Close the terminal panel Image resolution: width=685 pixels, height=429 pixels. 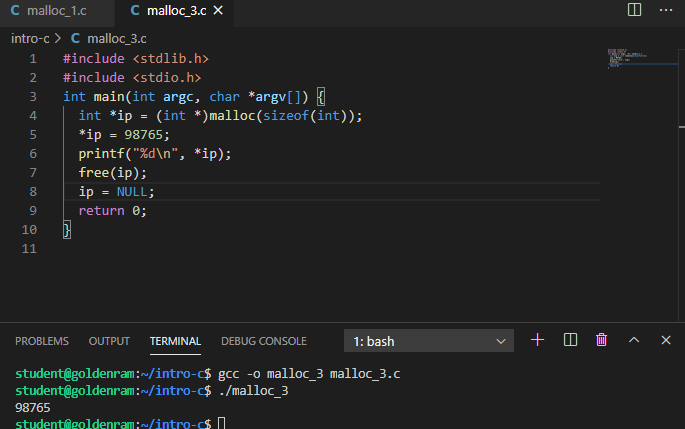(666, 340)
